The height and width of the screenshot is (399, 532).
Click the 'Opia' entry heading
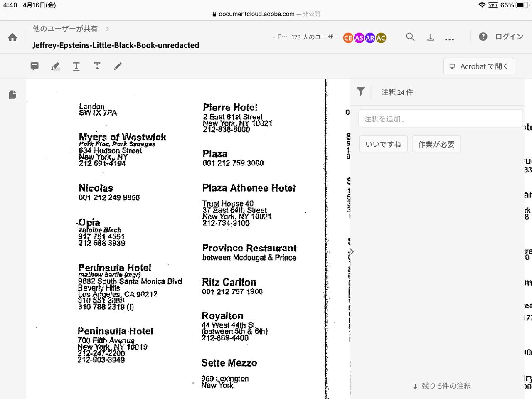coord(89,222)
